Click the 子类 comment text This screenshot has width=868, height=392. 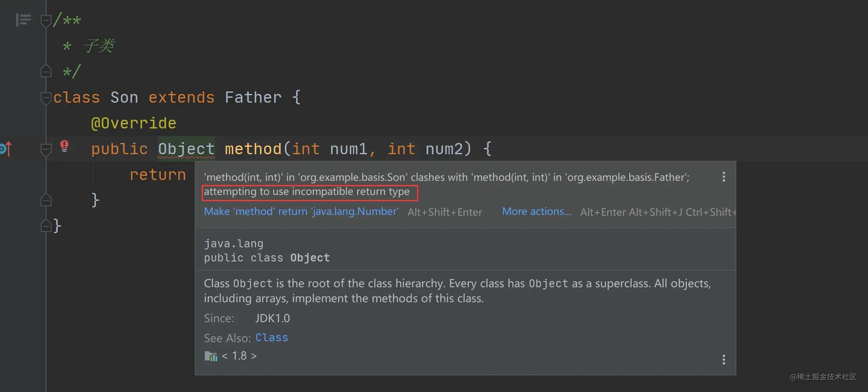pyautogui.click(x=99, y=46)
